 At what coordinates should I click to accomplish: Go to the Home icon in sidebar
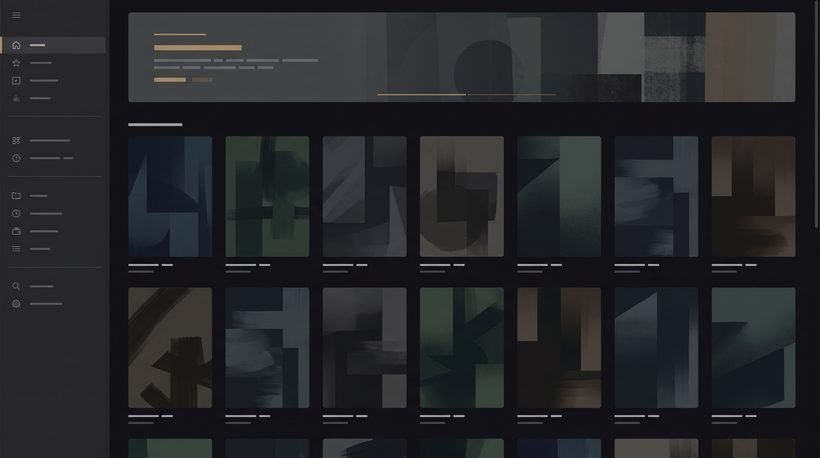tap(16, 45)
